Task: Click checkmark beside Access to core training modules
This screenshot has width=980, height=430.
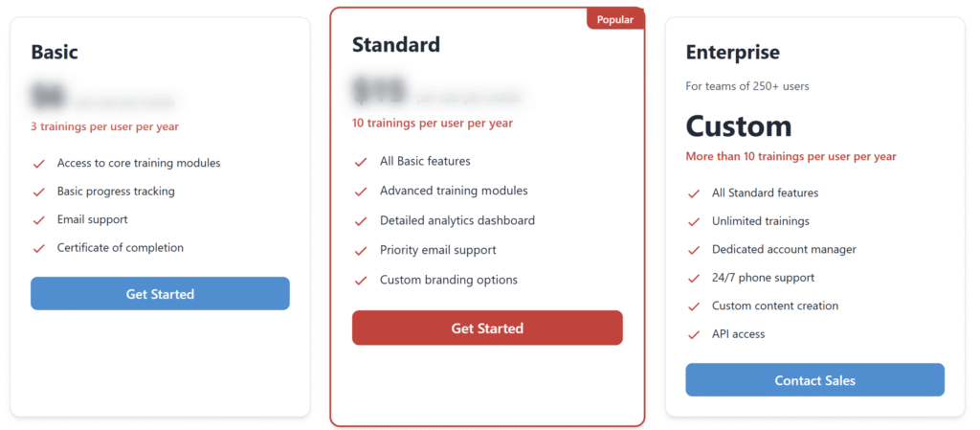Action: pos(39,164)
